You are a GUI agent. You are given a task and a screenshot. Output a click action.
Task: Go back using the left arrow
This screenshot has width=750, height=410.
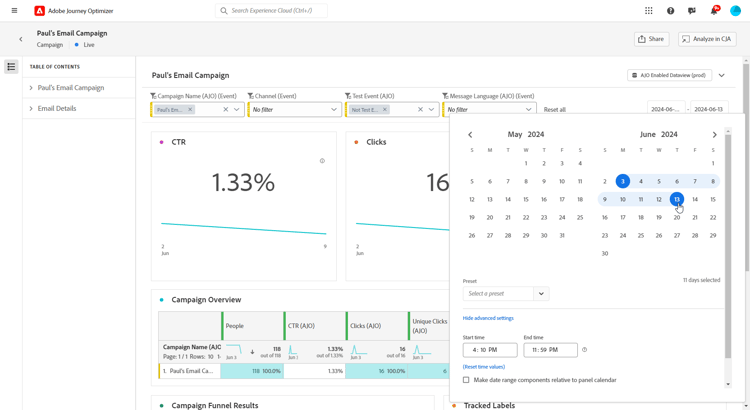[x=21, y=39]
